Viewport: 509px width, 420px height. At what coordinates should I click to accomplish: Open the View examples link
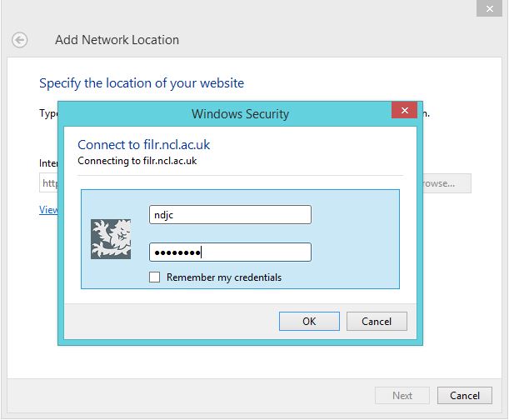[48, 210]
